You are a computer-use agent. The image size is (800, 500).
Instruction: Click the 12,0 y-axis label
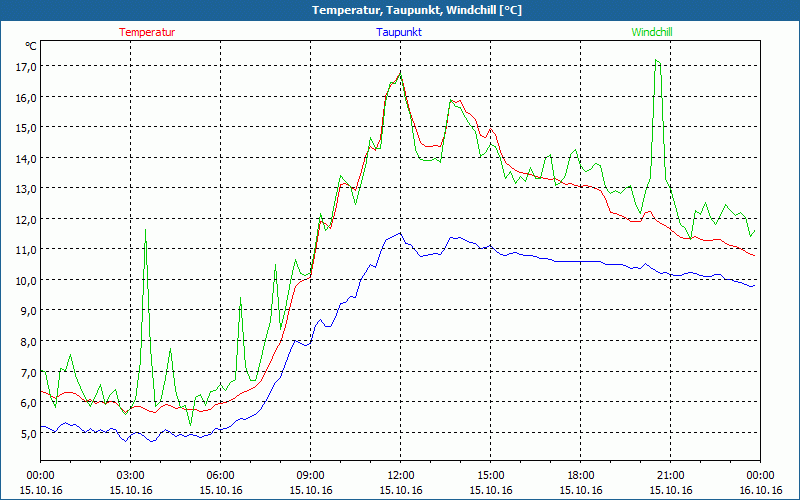tap(26, 219)
